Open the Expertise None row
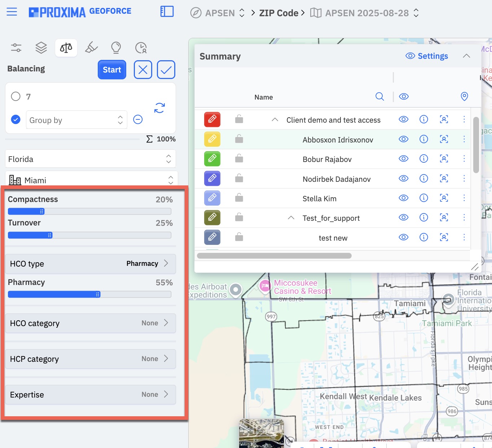This screenshot has width=492, height=448. pyautogui.click(x=91, y=395)
